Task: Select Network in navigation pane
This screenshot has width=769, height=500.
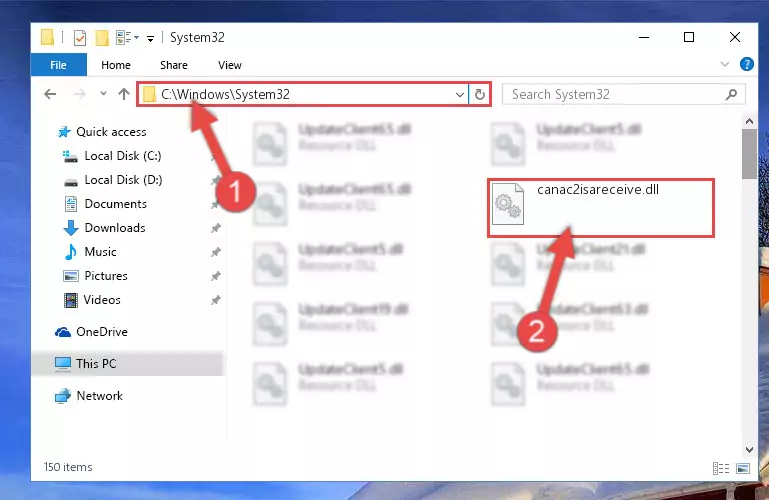Action: 100,396
